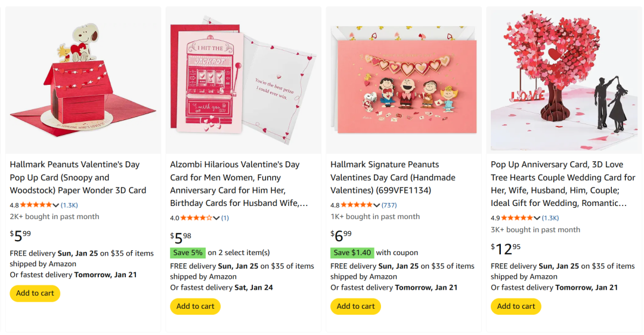View the 737 reviews for Signature card
The width and height of the screenshot is (644, 335).
tap(389, 205)
